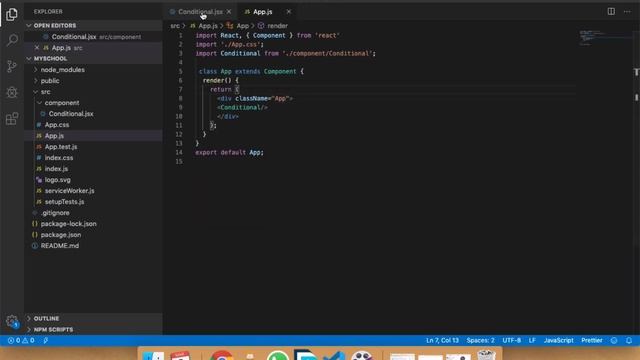
Task: Split the editor to the right
Action: point(611,11)
